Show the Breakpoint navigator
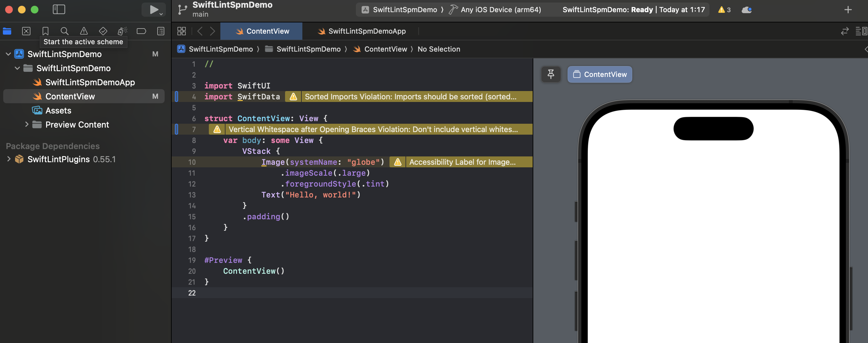This screenshot has height=343, width=868. [142, 31]
